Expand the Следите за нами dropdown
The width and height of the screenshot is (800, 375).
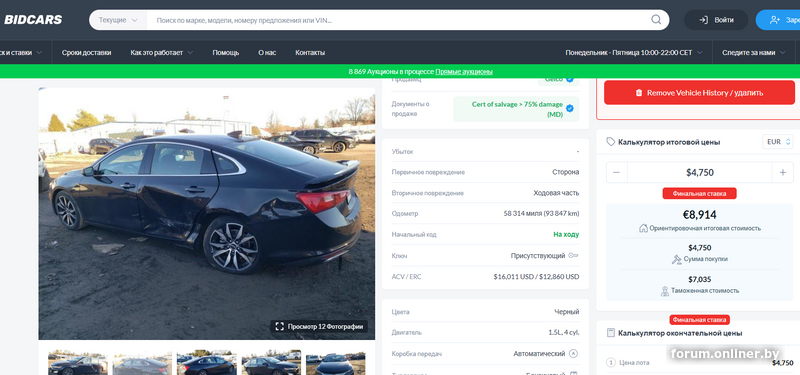pos(753,53)
